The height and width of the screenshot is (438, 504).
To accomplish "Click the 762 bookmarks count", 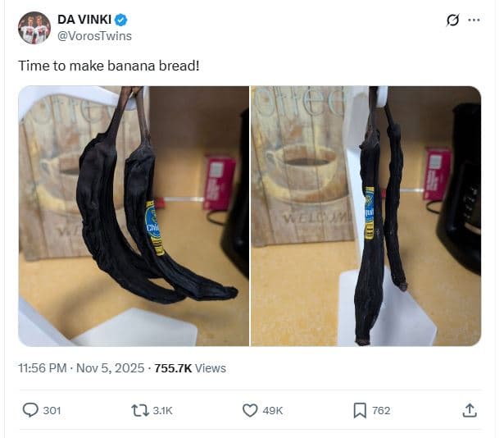I will 381,411.
